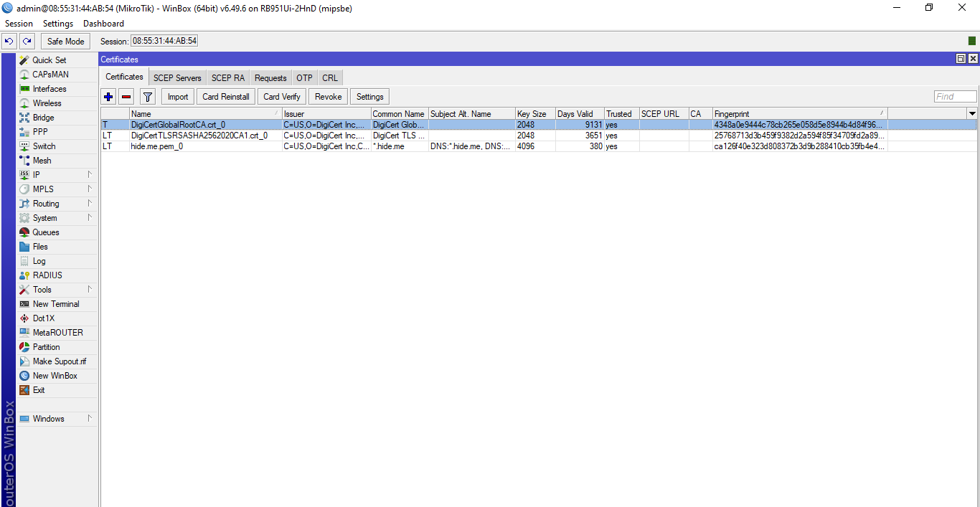Open the MetaROUTER menu
This screenshot has width=980, height=507.
click(x=57, y=333)
